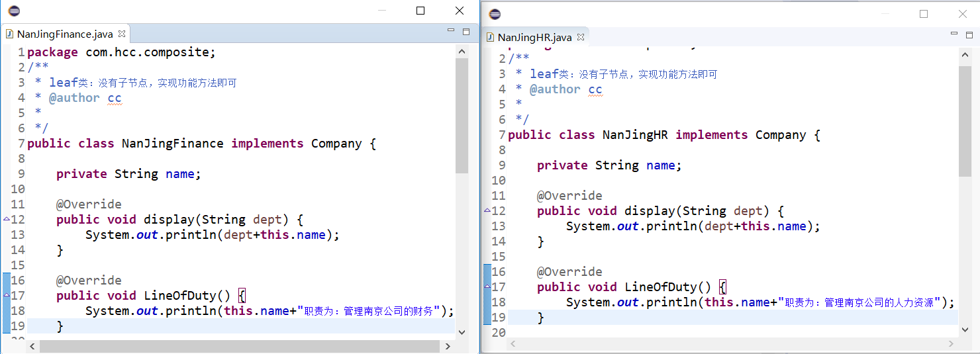Screen dimensions: 980x354
Task: Click override marker at line 12 in NanJingHR.java
Action: point(487,210)
